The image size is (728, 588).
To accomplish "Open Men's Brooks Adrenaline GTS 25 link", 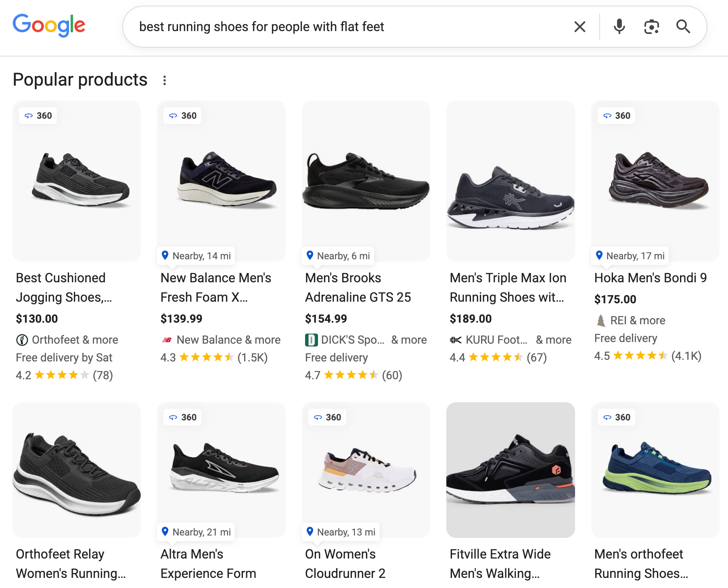I will (x=358, y=288).
